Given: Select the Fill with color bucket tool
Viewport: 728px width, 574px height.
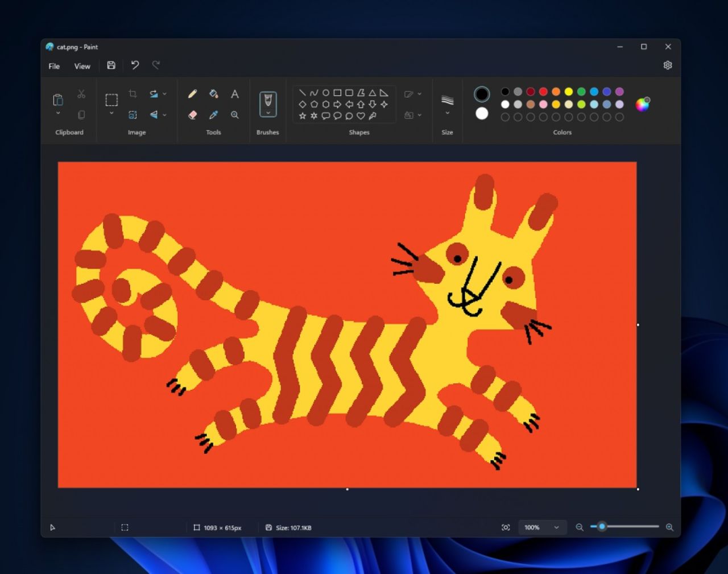Looking at the screenshot, I should coord(213,94).
